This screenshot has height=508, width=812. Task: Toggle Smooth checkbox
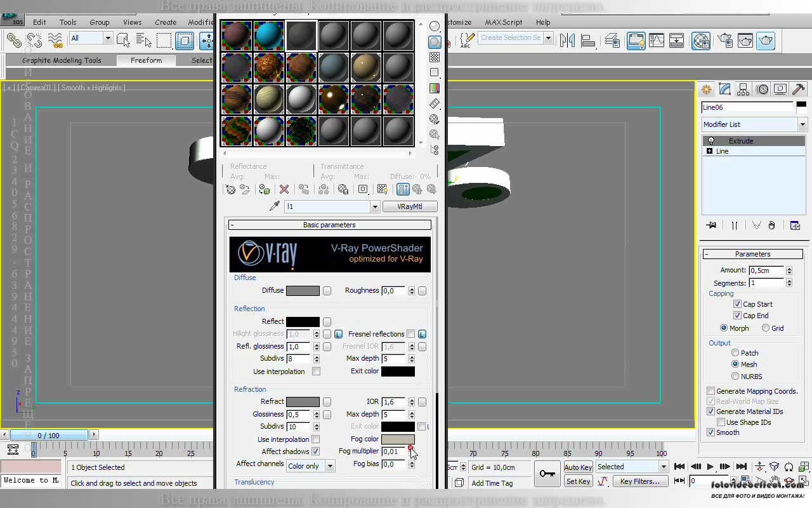pos(710,432)
